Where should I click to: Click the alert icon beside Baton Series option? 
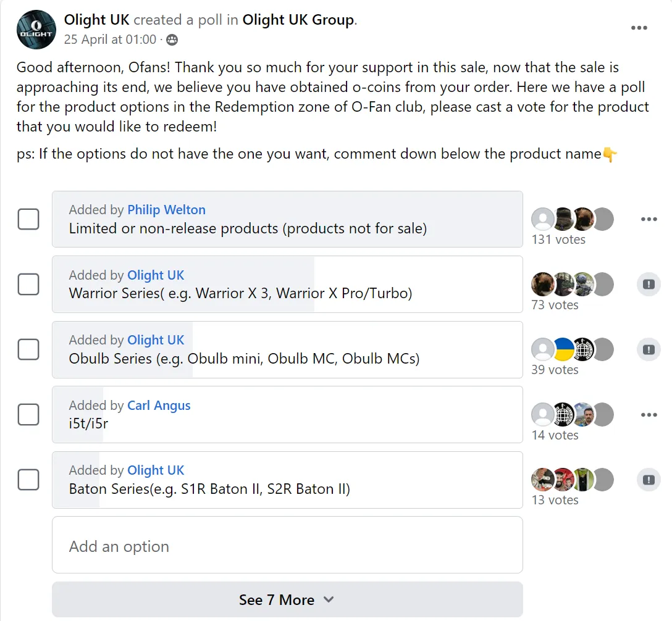click(x=649, y=480)
